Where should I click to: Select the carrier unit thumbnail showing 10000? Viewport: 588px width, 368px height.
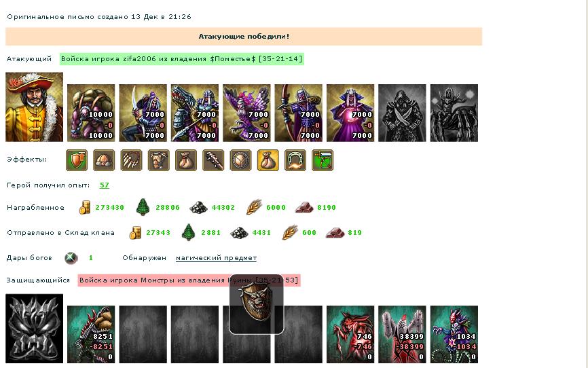tap(91, 113)
